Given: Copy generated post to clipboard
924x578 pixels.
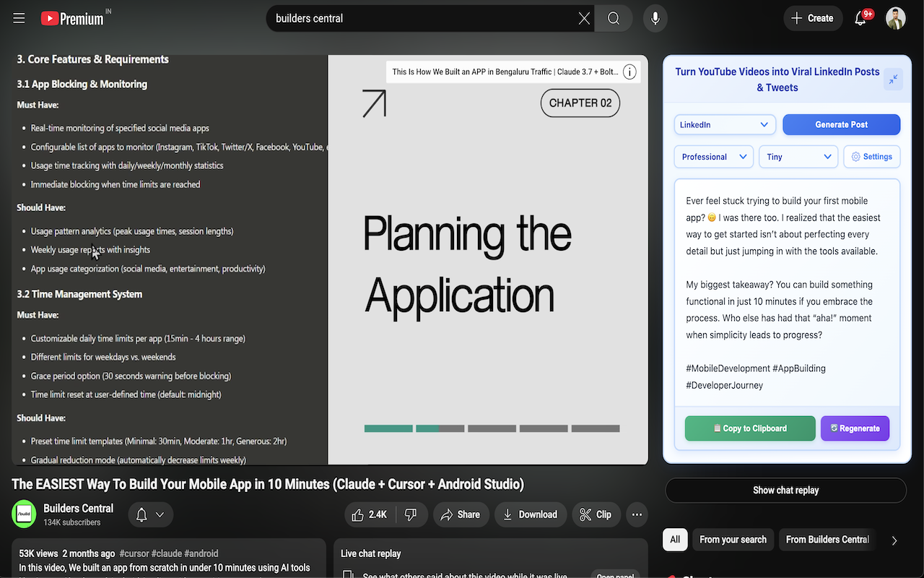Looking at the screenshot, I should tap(750, 428).
